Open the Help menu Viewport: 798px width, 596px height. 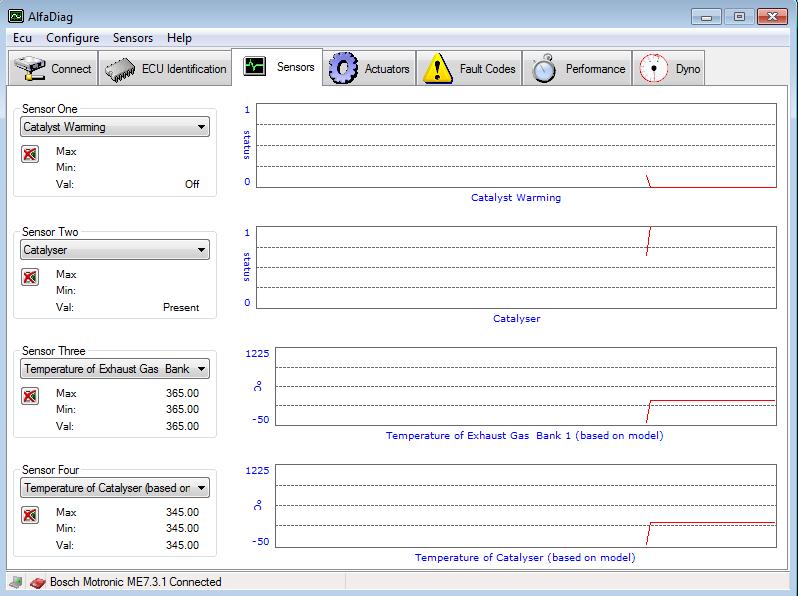180,38
